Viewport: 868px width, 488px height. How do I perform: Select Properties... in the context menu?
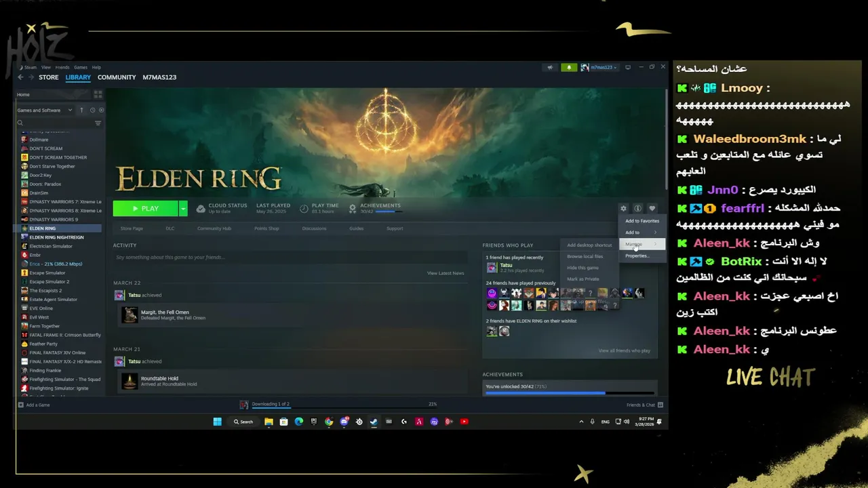click(x=642, y=256)
